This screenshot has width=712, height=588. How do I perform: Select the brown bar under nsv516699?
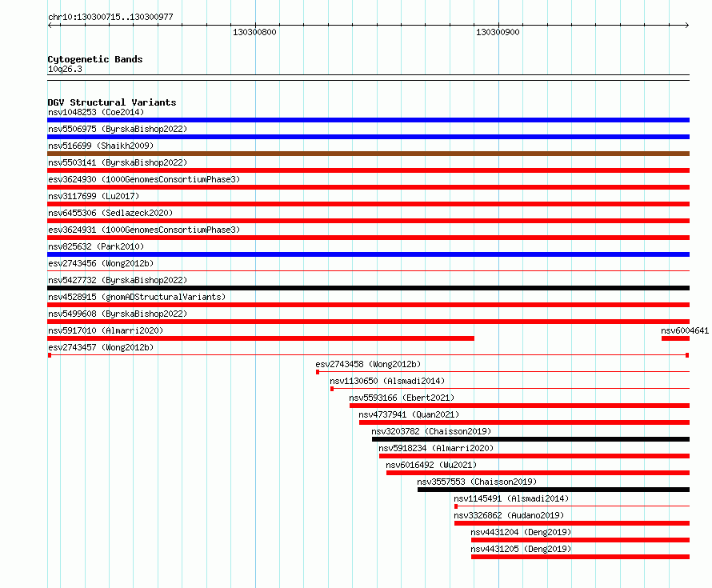pos(368,154)
